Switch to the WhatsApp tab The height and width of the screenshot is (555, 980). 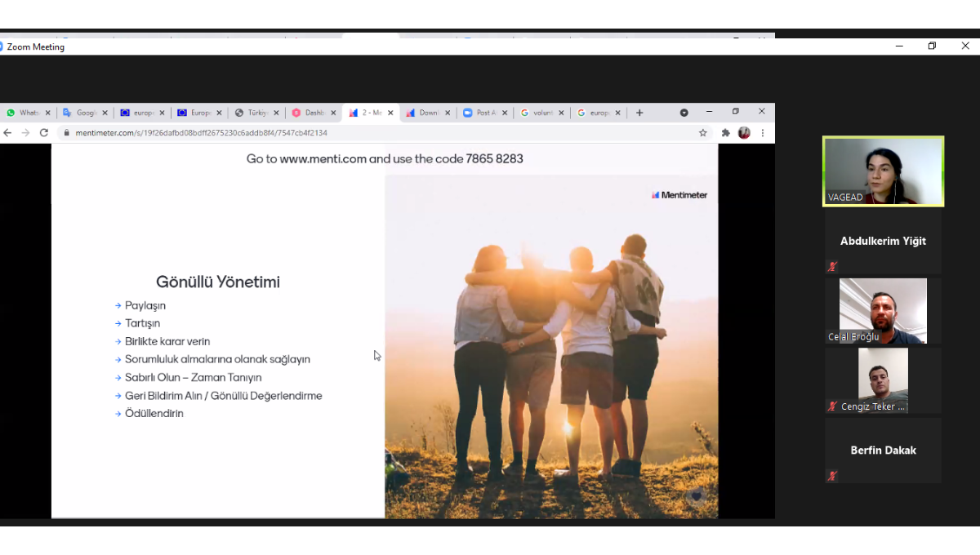coord(24,113)
